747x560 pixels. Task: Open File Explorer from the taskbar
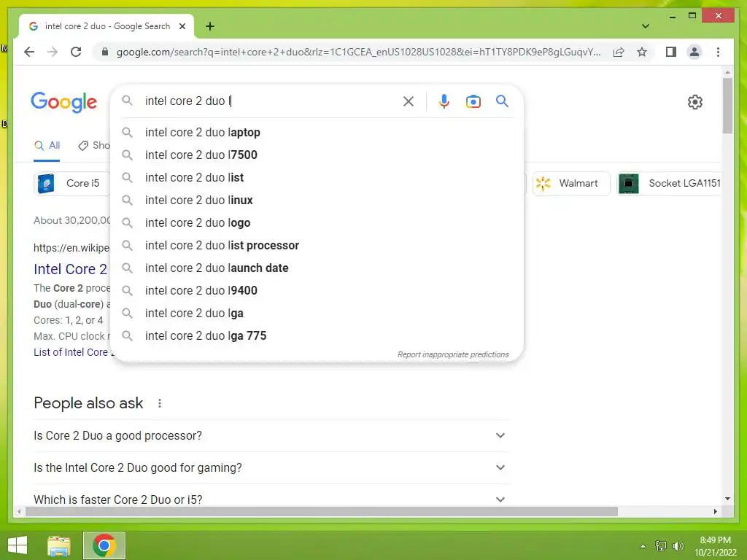coord(59,545)
